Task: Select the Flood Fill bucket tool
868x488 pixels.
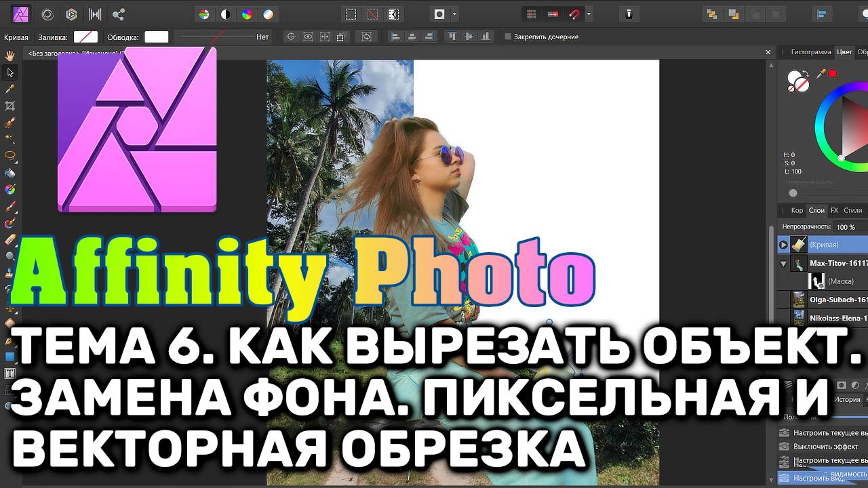Action: tap(10, 173)
